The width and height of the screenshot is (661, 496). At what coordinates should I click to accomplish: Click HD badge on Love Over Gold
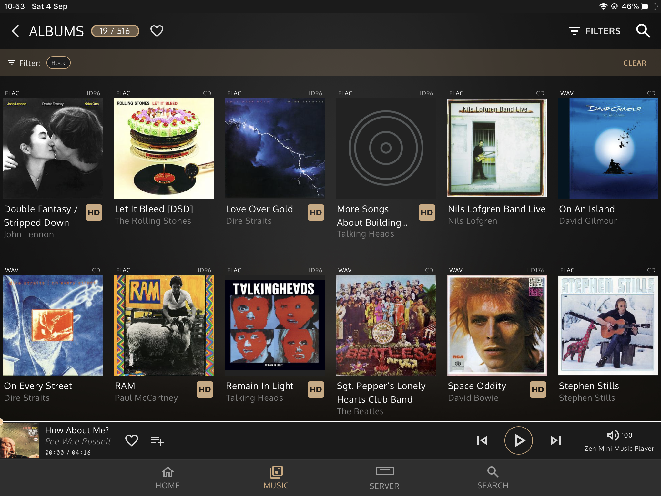316,212
